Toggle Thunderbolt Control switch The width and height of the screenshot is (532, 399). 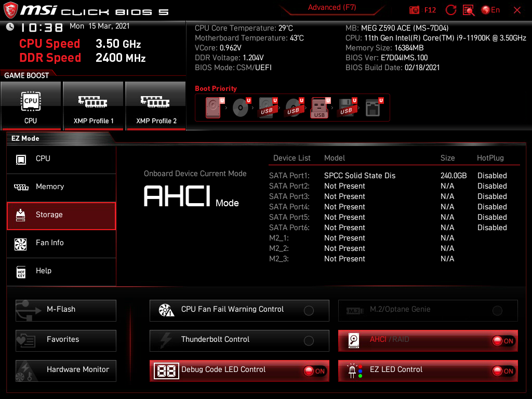(309, 341)
